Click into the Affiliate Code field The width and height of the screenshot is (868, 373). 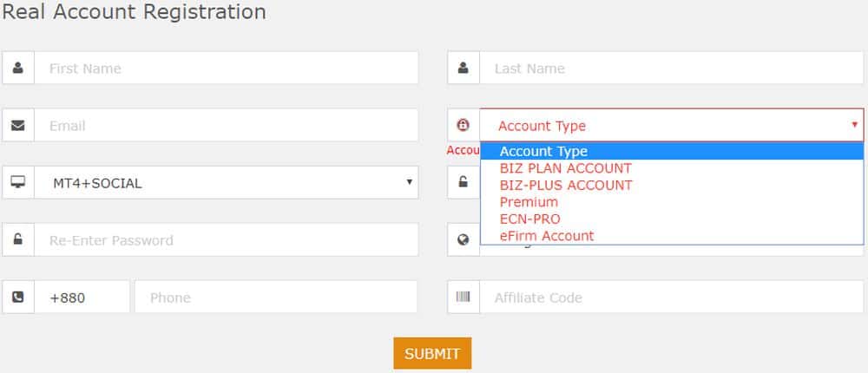[671, 297]
